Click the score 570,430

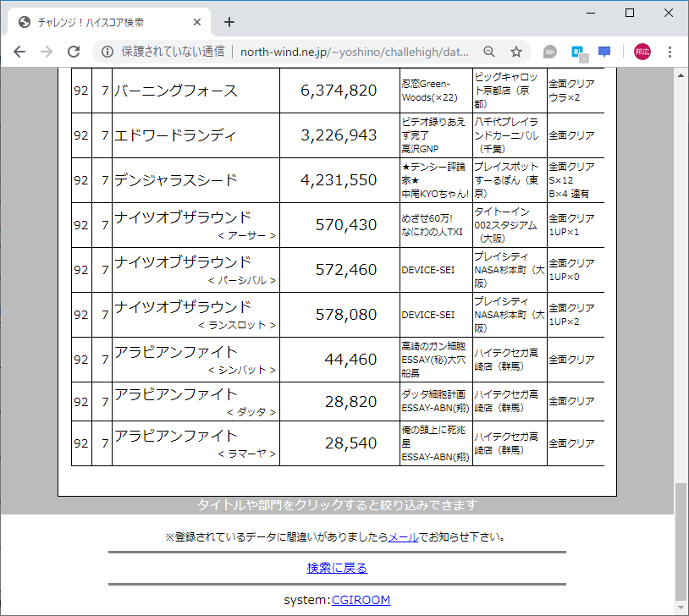click(346, 225)
